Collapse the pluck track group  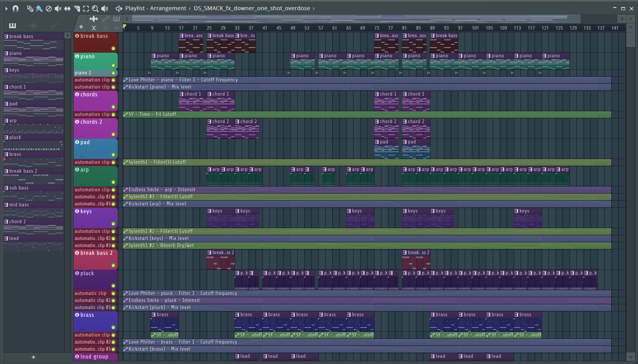(77, 273)
